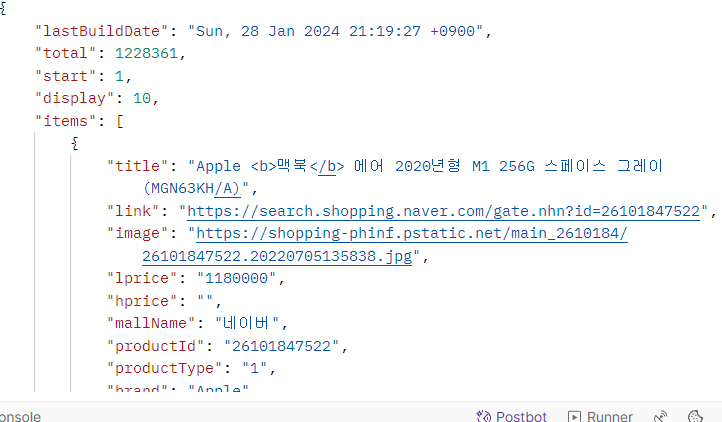Open the shopping-phinf.pstatic.net image link

tap(385, 245)
